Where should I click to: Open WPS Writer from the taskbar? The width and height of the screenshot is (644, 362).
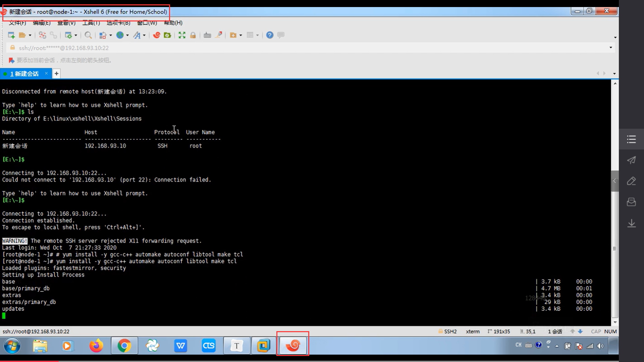coord(180,346)
